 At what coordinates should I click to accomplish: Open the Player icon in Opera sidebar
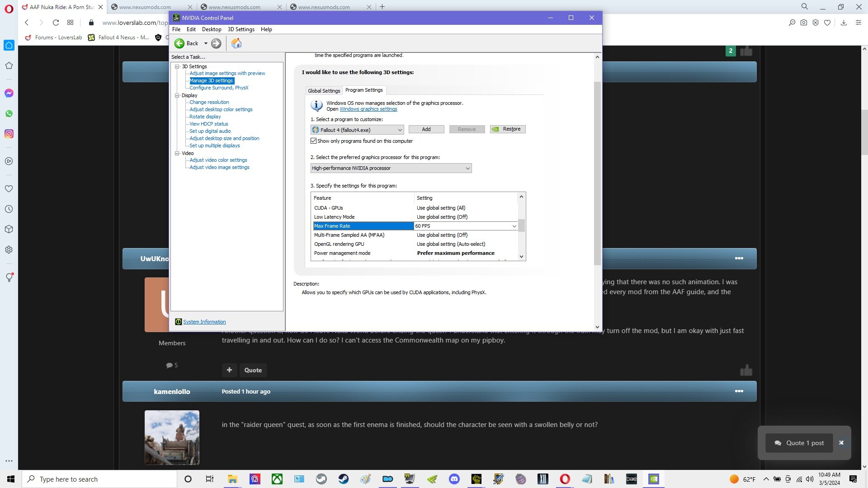pyautogui.click(x=9, y=161)
